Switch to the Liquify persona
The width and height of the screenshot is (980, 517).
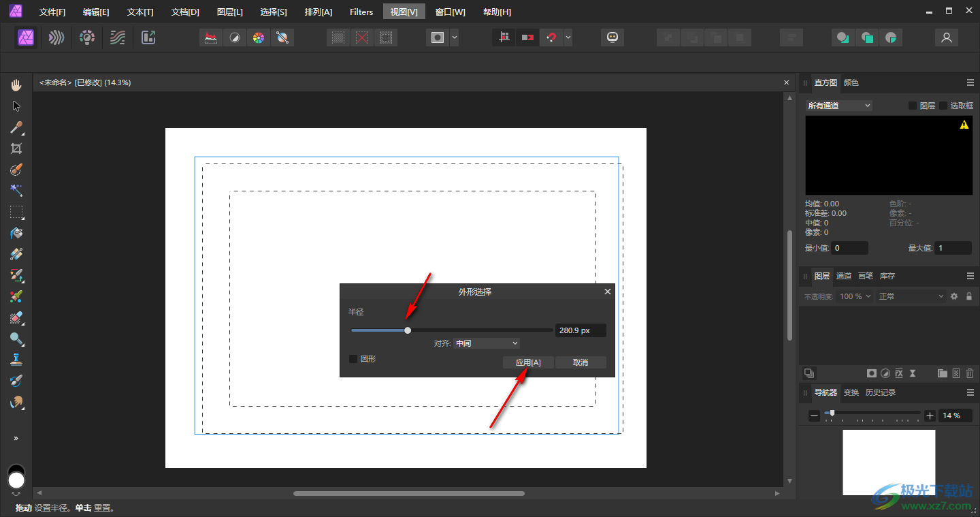(x=56, y=38)
